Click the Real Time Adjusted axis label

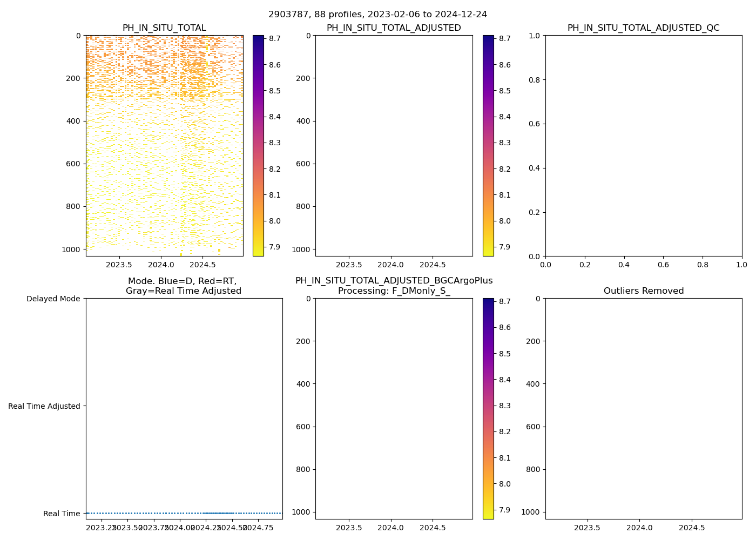pos(44,406)
